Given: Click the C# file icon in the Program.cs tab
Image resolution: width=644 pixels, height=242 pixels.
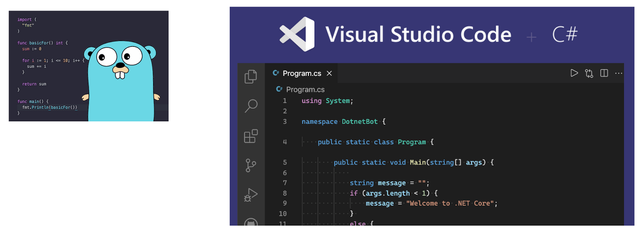Looking at the screenshot, I should coord(276,73).
